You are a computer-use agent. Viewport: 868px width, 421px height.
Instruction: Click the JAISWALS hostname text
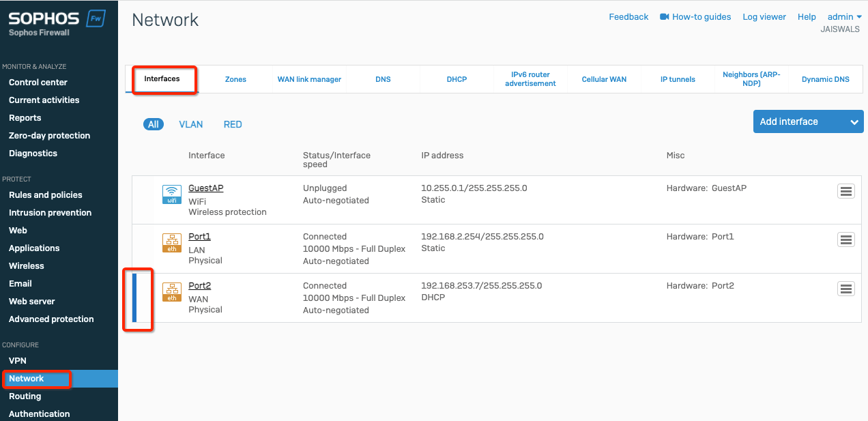click(841, 30)
